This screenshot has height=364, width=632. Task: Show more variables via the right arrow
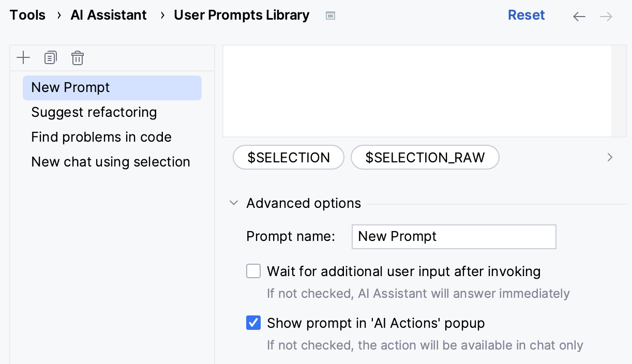pyautogui.click(x=610, y=157)
